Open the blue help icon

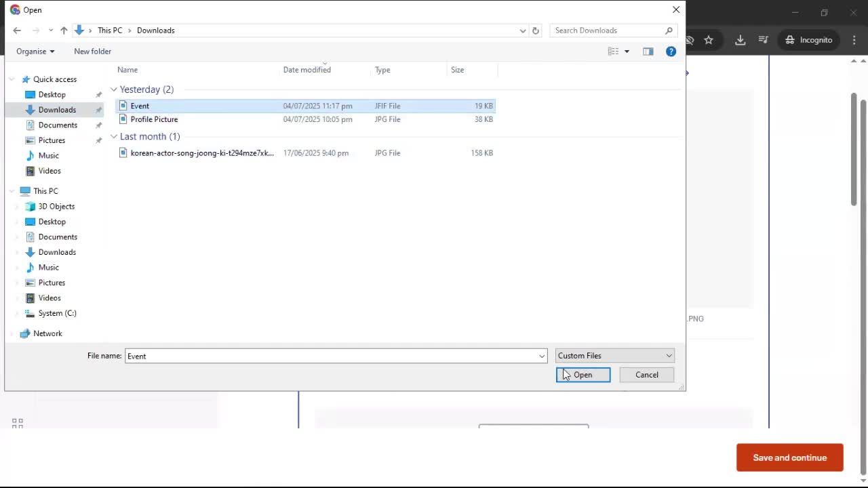(x=671, y=52)
